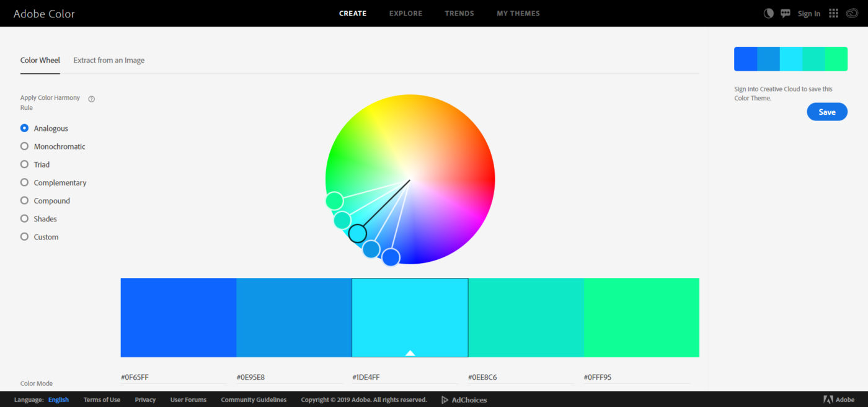Toggle dark mode with the half-circle icon
Screen dimensions: 868x407
(x=768, y=12)
